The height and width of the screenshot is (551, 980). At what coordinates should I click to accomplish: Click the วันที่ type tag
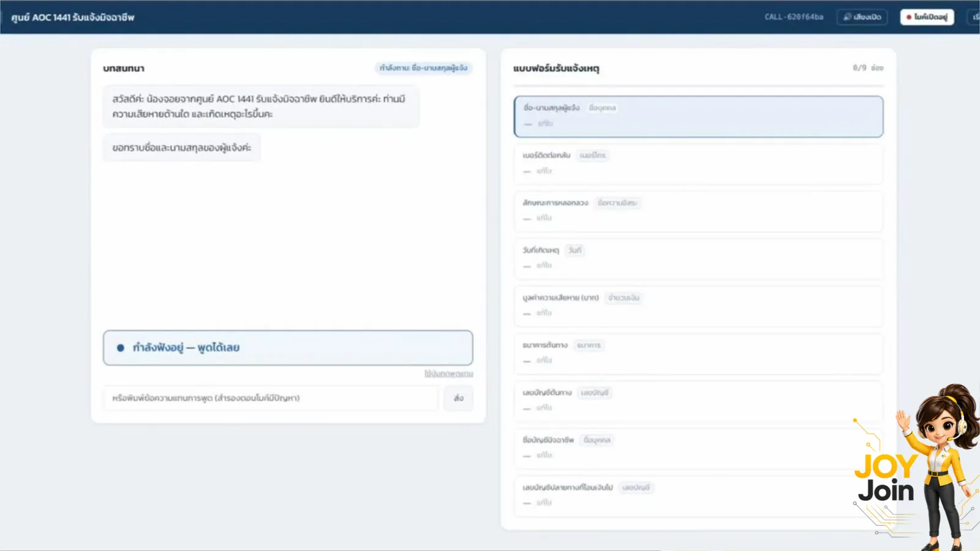click(x=575, y=250)
